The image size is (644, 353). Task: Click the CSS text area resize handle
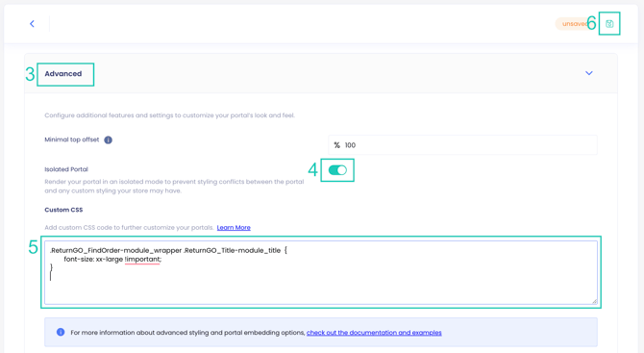coord(594,301)
